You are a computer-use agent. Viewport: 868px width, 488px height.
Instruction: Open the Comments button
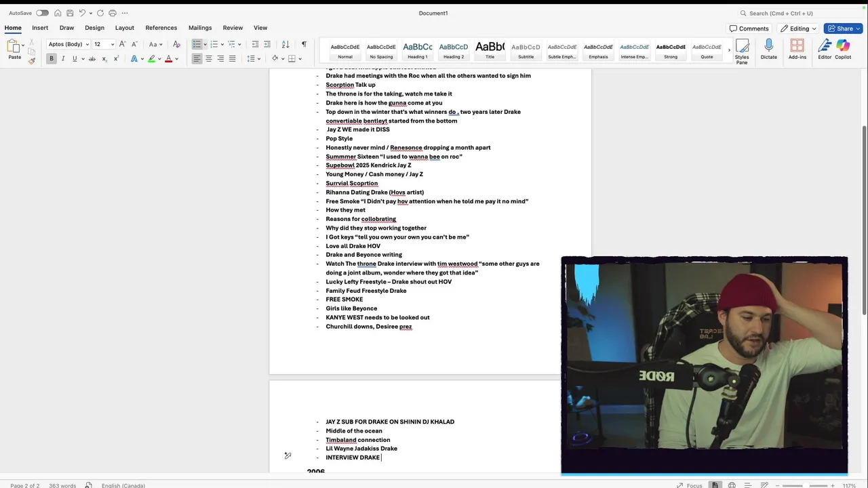(749, 28)
